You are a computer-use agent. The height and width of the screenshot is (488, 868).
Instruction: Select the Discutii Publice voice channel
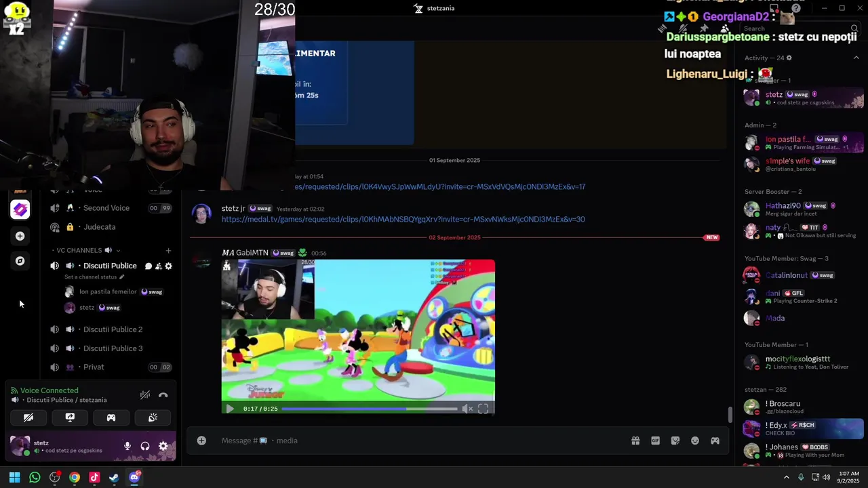[x=110, y=266]
